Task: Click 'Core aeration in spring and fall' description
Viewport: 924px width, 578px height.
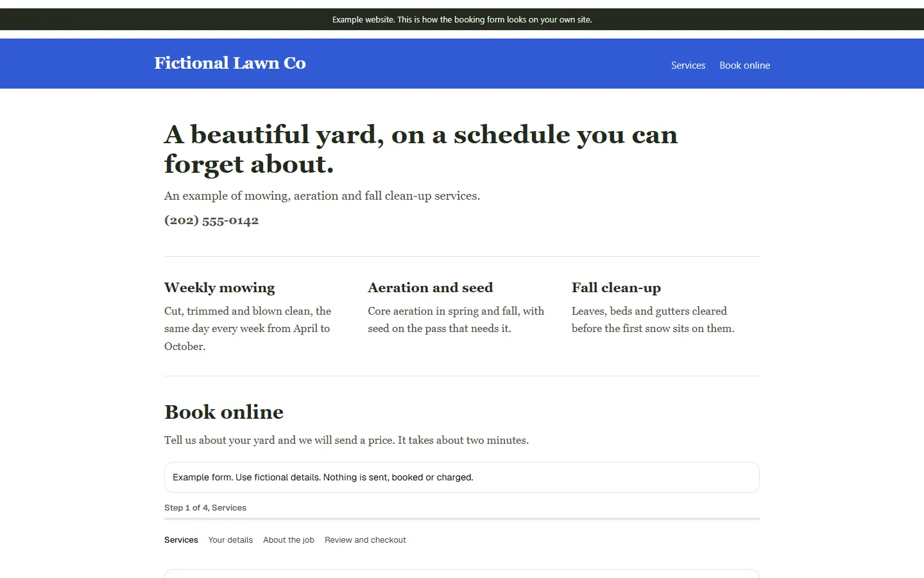Action: tap(456, 320)
